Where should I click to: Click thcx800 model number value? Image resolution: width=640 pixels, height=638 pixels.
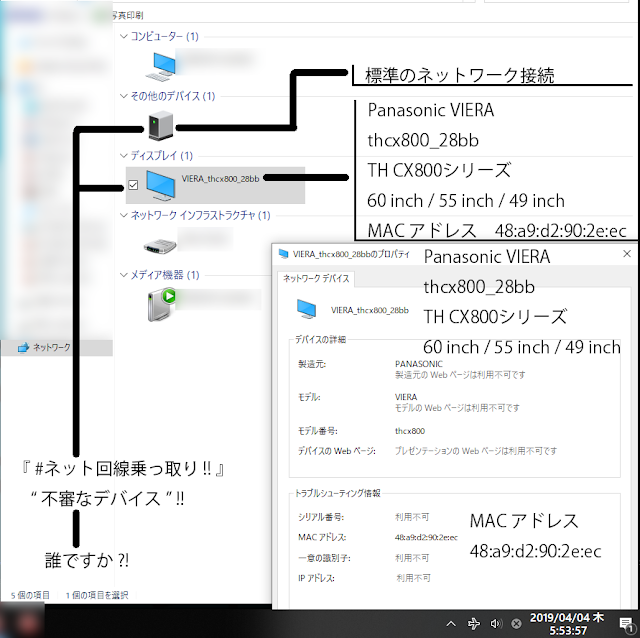(x=410, y=431)
